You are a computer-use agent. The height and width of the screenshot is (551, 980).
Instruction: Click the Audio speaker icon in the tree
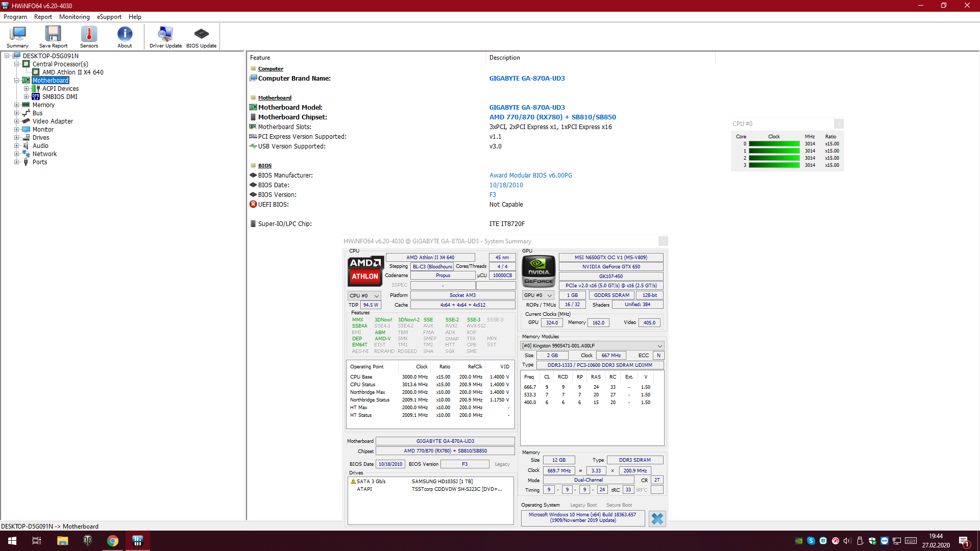26,146
